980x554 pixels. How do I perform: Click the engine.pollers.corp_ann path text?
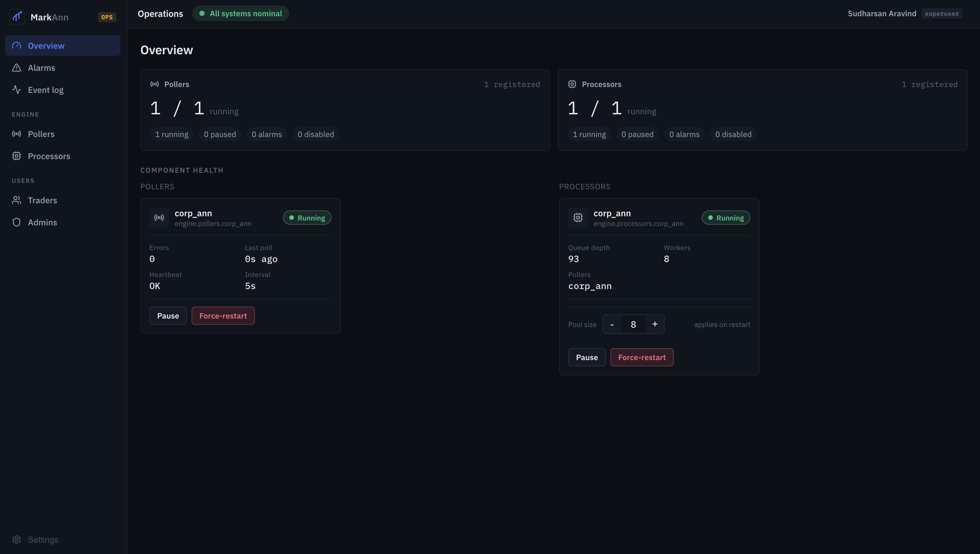pyautogui.click(x=213, y=224)
